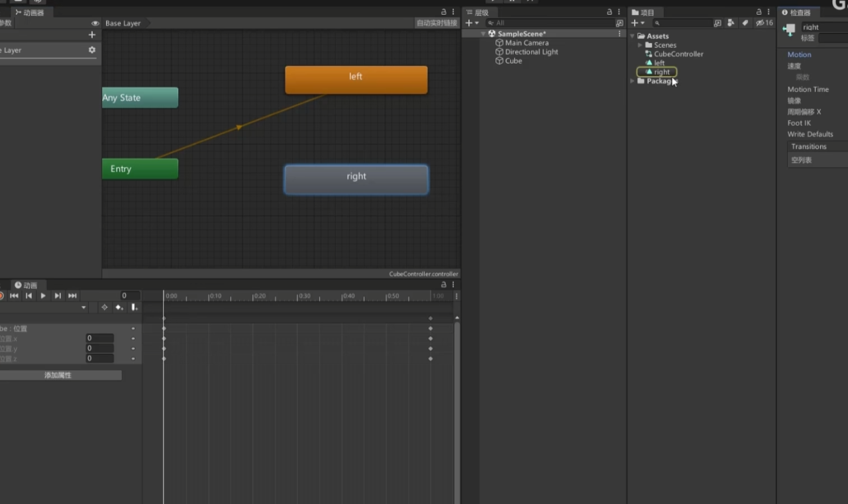848x504 pixels.
Task: Click the search by type icon in Project
Action: [731, 23]
